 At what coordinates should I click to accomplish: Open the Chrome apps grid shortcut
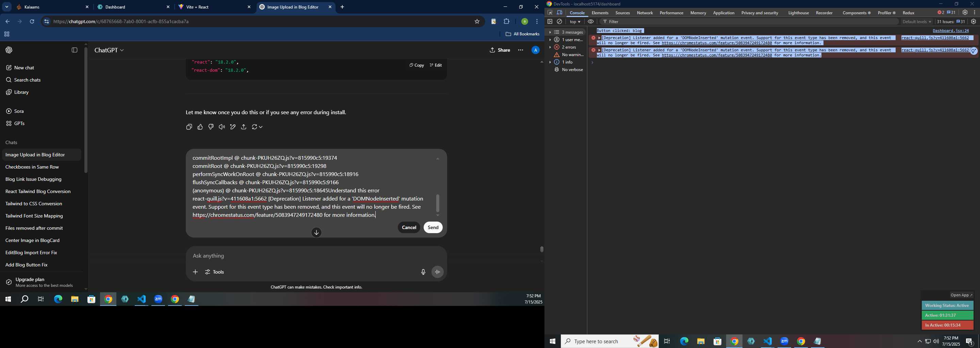click(x=6, y=34)
